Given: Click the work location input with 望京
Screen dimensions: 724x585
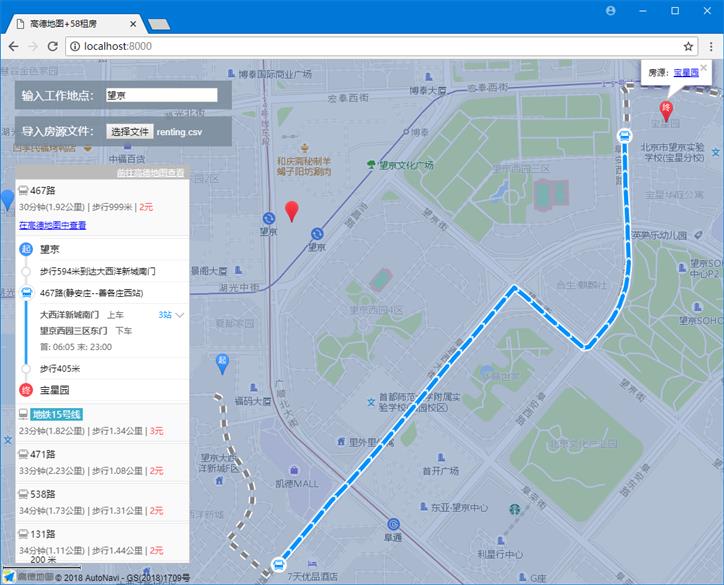Looking at the screenshot, I should (x=162, y=95).
